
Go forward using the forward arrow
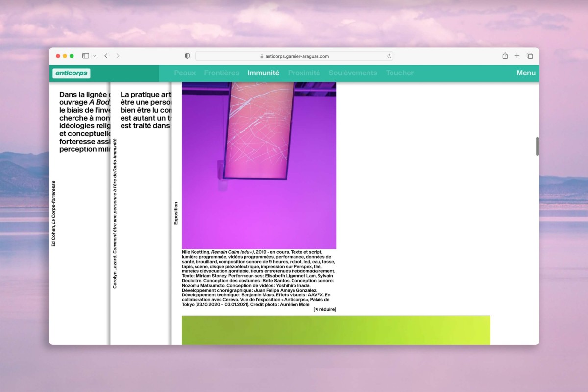point(118,56)
